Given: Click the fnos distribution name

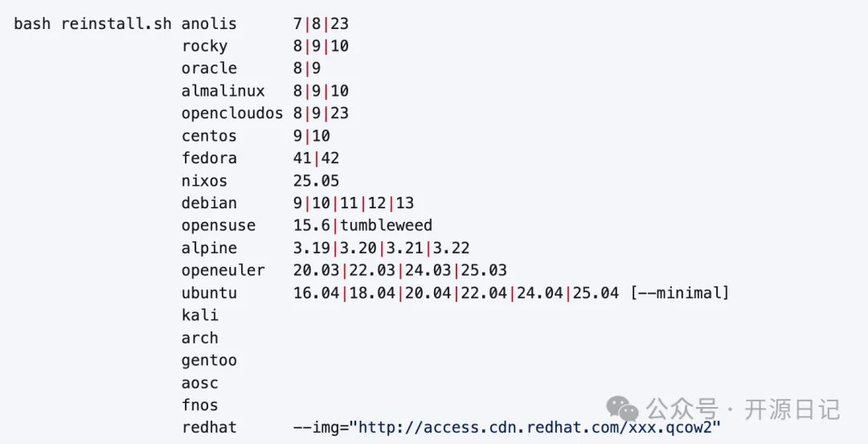Looking at the screenshot, I should click(x=199, y=405).
